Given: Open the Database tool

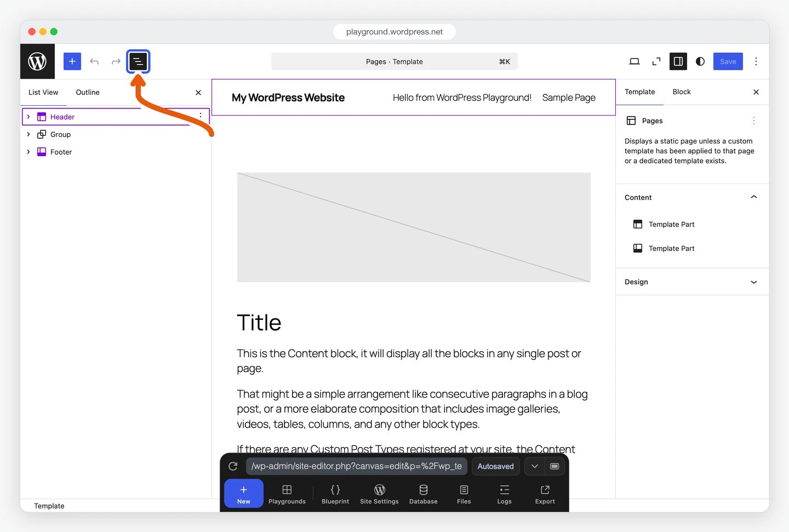Looking at the screenshot, I should (424, 494).
